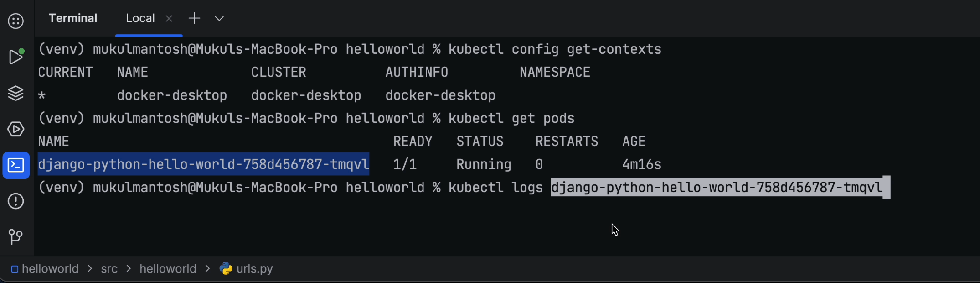
Task: Click the Terminal panel title
Action: click(73, 18)
